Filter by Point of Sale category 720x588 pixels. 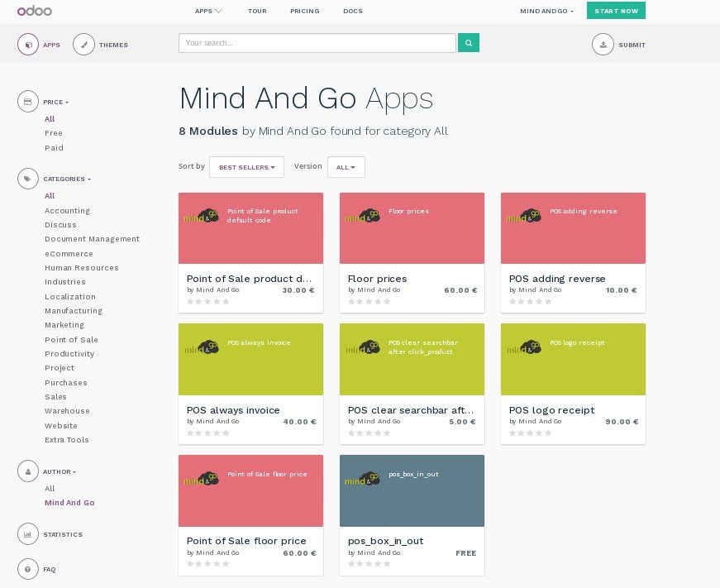72,340
